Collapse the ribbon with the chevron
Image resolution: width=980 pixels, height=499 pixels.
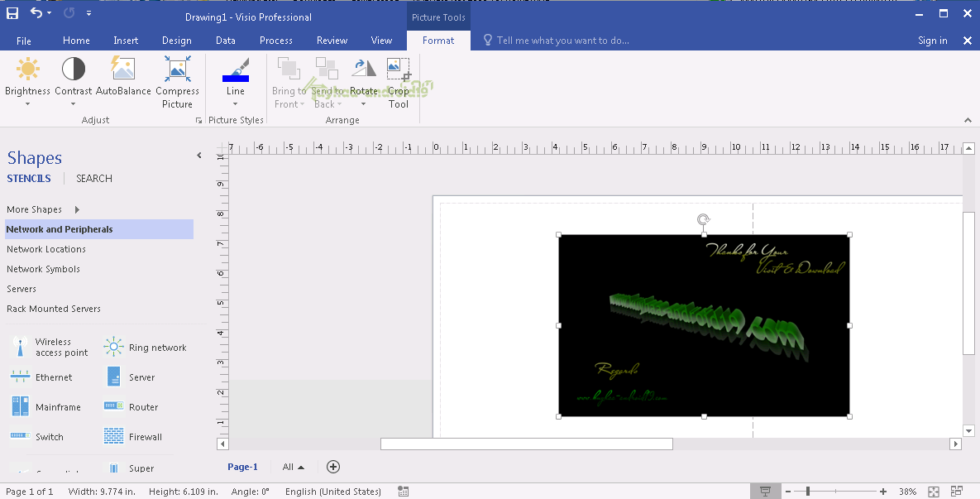coord(968,120)
